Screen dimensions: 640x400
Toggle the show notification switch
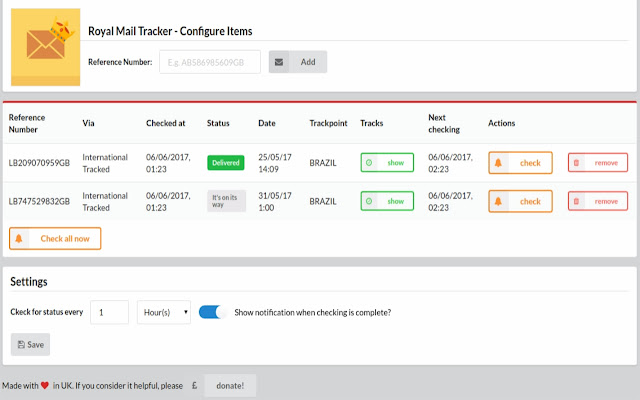click(212, 312)
